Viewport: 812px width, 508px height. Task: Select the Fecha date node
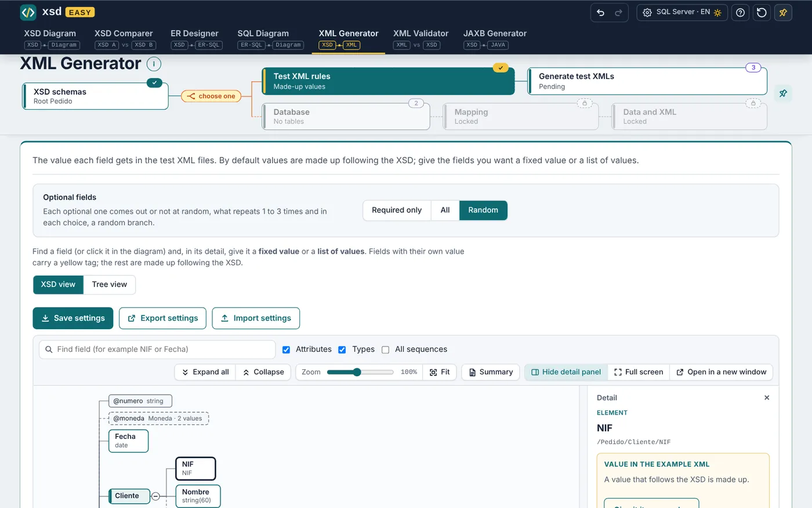[129, 441]
